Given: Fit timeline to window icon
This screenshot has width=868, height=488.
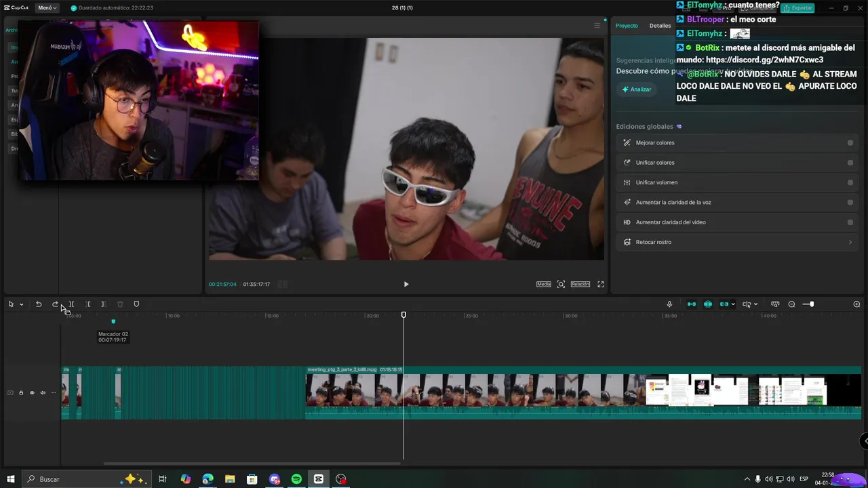Looking at the screenshot, I should click(775, 304).
